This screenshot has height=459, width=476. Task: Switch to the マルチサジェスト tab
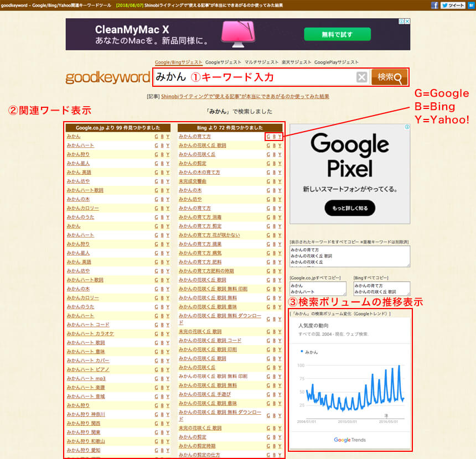coord(261,62)
